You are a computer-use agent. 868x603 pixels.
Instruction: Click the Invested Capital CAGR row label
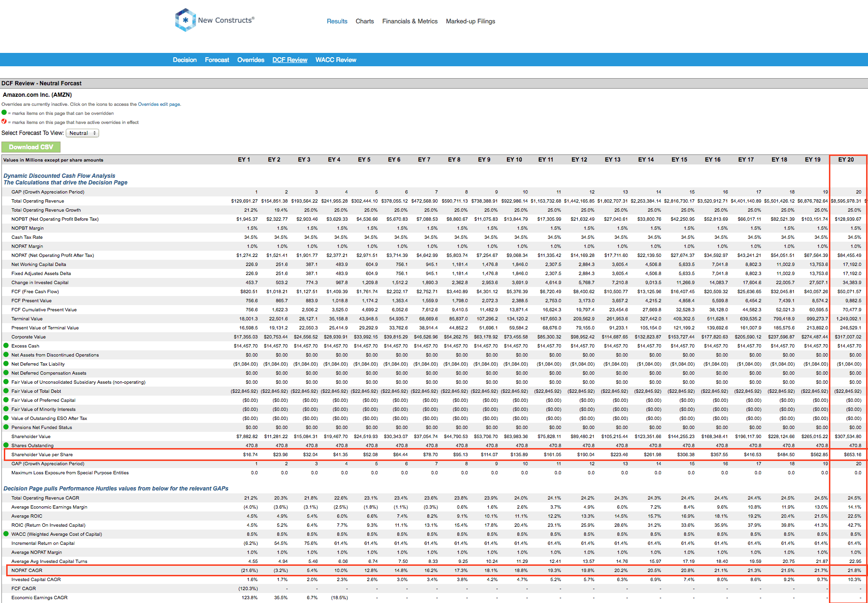tap(36, 579)
